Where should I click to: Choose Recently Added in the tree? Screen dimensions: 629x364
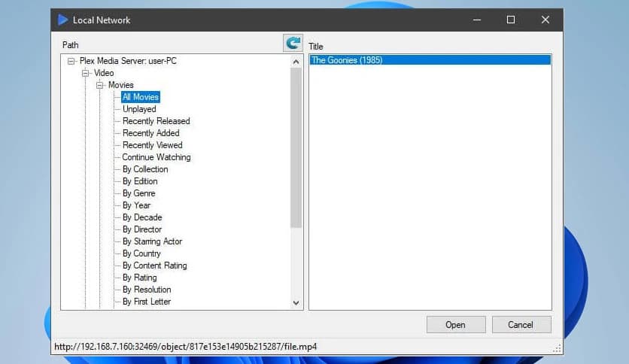pyautogui.click(x=150, y=133)
